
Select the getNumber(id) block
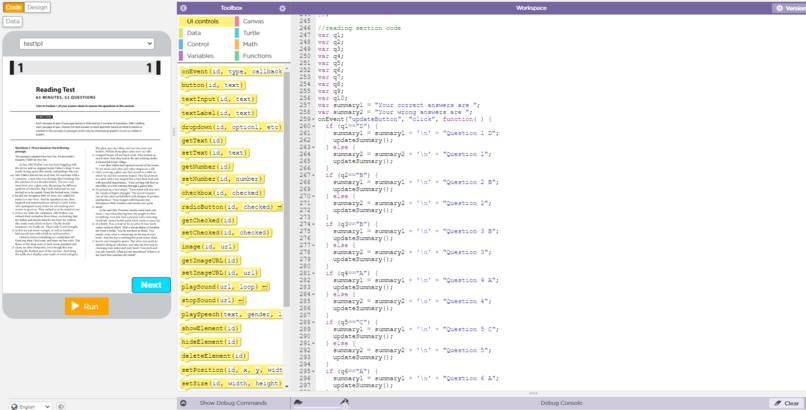pyautogui.click(x=207, y=167)
